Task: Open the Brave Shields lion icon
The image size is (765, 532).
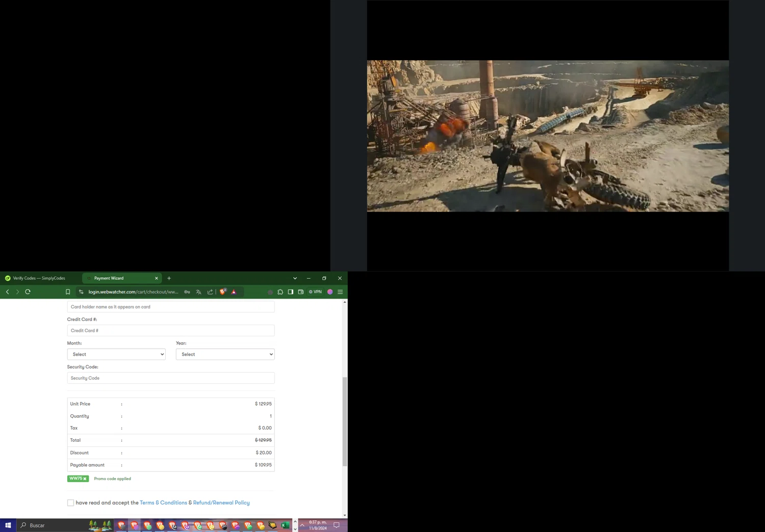Action: [223, 291]
